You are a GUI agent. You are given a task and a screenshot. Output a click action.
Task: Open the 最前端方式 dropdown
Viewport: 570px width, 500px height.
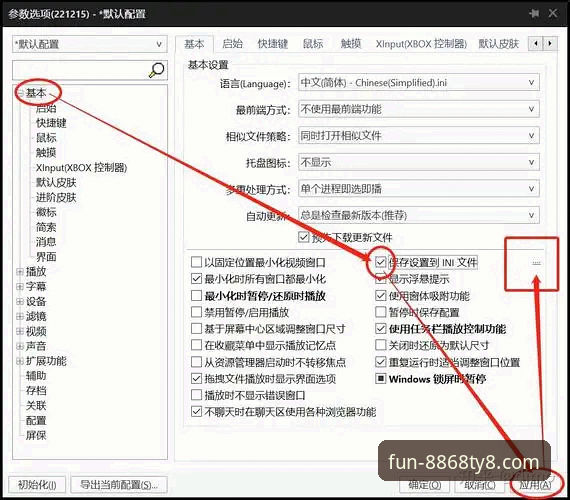[x=418, y=109]
